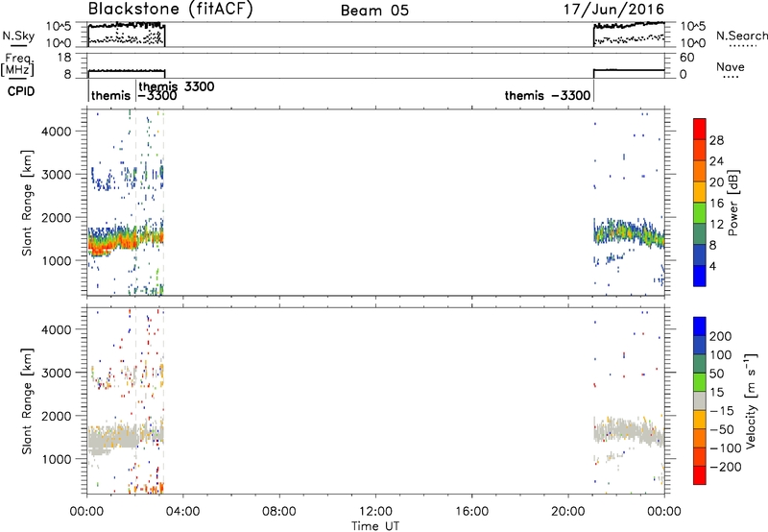Click the 'N.Sky' legend label
Viewport: 768px width, 532px height.
tap(18, 36)
